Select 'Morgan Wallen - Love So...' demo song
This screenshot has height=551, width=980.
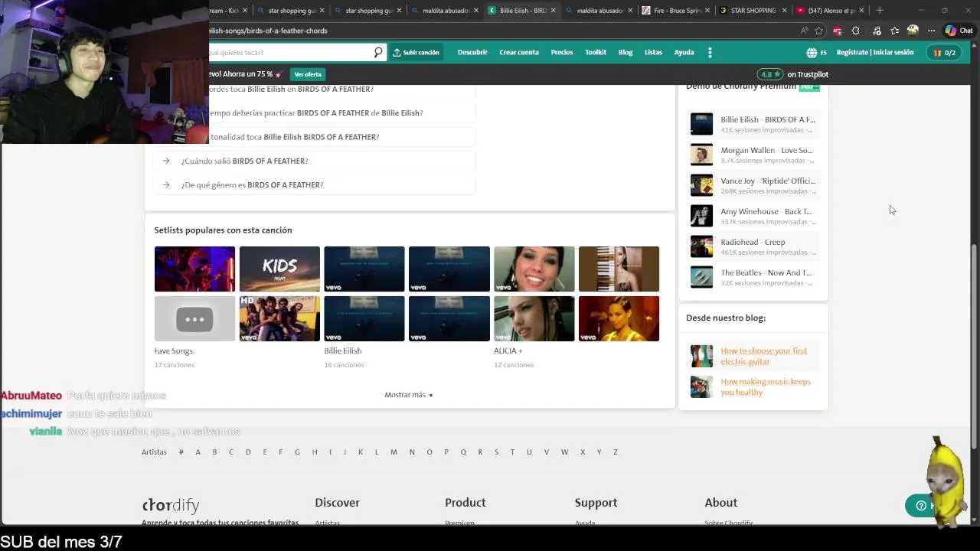(x=753, y=155)
